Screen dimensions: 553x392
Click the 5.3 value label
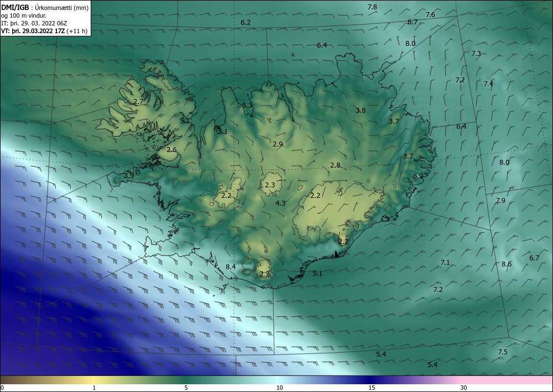point(247,106)
